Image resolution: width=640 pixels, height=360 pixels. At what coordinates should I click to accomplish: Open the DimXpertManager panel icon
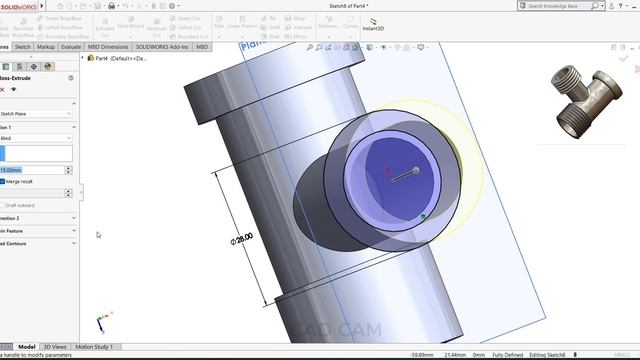click(x=33, y=67)
